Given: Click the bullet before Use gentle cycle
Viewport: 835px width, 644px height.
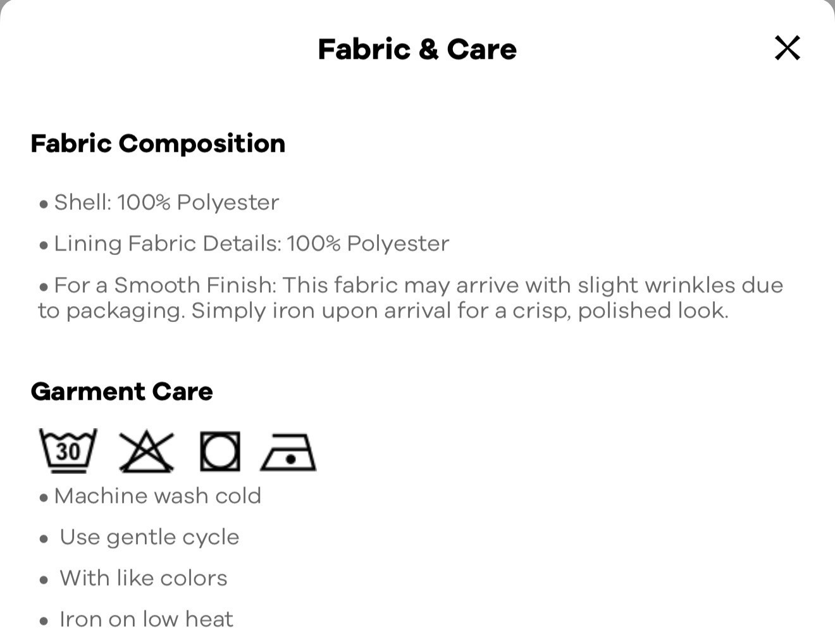Looking at the screenshot, I should (x=44, y=539).
